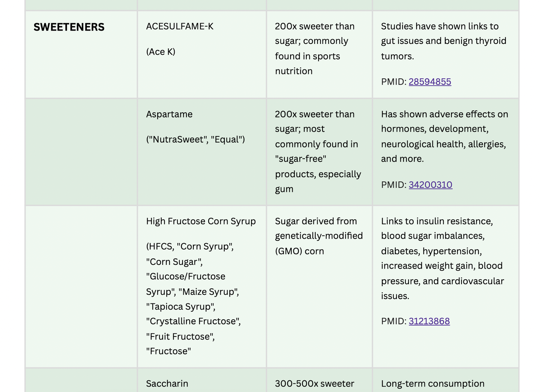Click the "Crystalline Fructose" alias text
The width and height of the screenshot is (540, 392).
(193, 321)
